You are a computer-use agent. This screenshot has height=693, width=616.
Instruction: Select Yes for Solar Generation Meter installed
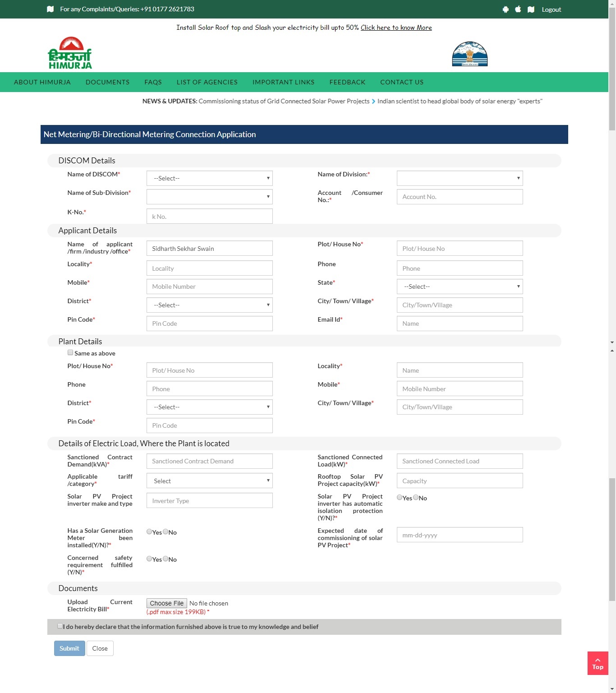click(149, 532)
